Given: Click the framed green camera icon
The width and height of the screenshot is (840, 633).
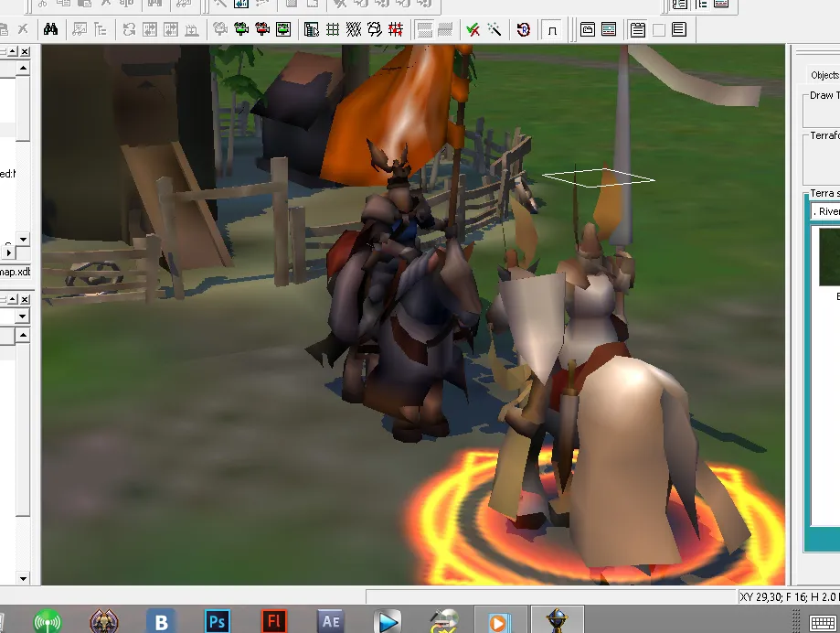Looking at the screenshot, I should point(283,29).
